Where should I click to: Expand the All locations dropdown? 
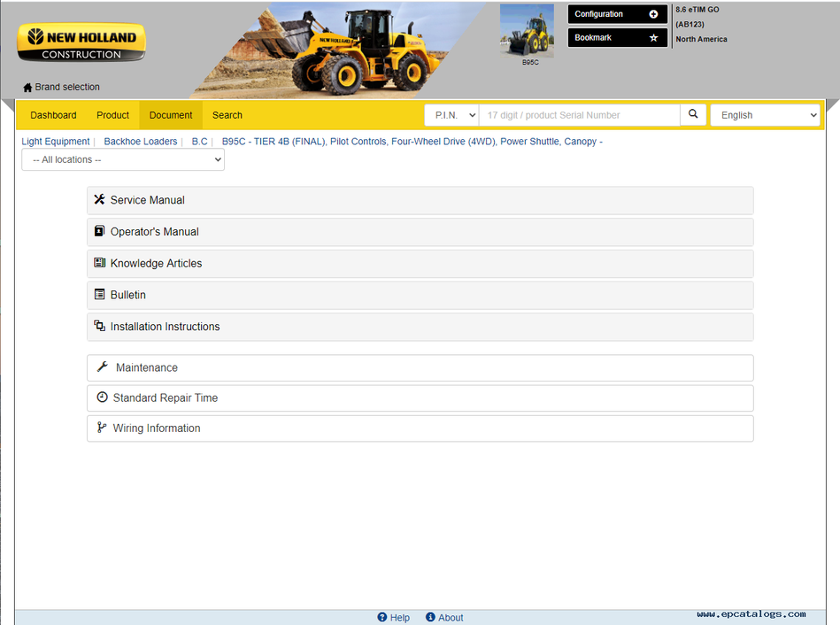point(123,160)
